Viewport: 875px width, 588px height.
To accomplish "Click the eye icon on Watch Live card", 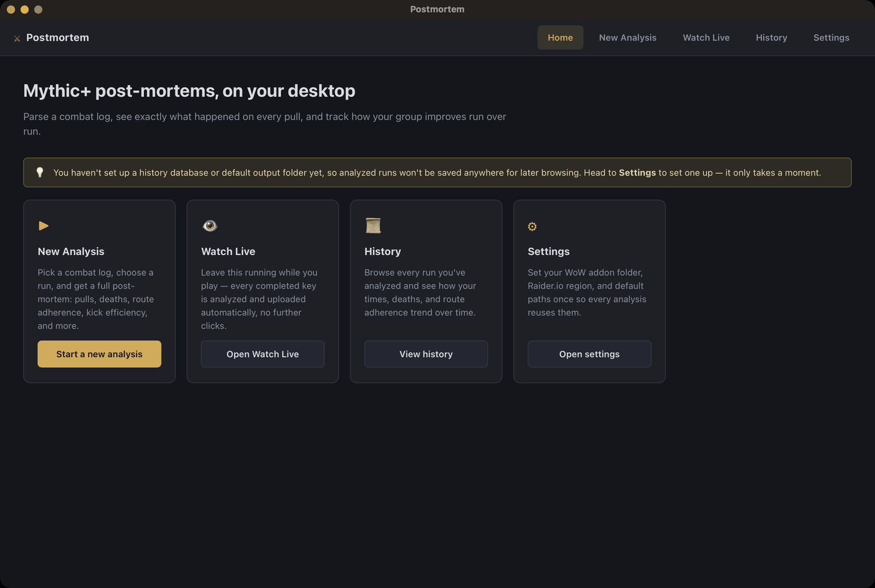I will pyautogui.click(x=209, y=226).
